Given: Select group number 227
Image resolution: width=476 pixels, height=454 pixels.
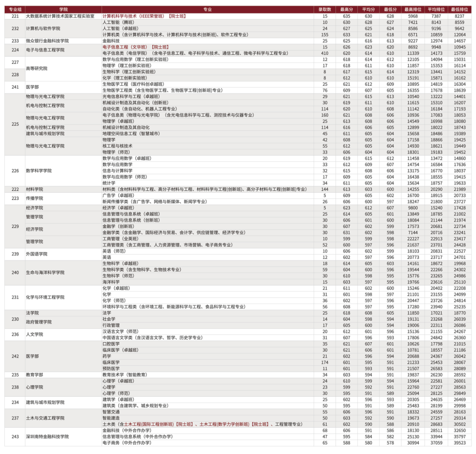Looking at the screenshot, I should tap(15, 63).
